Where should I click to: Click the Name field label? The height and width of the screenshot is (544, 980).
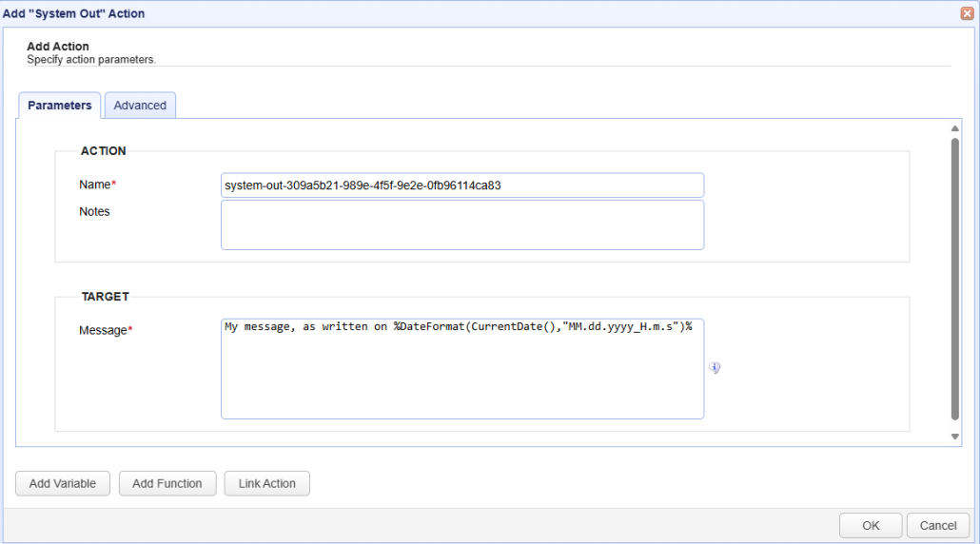coord(95,185)
